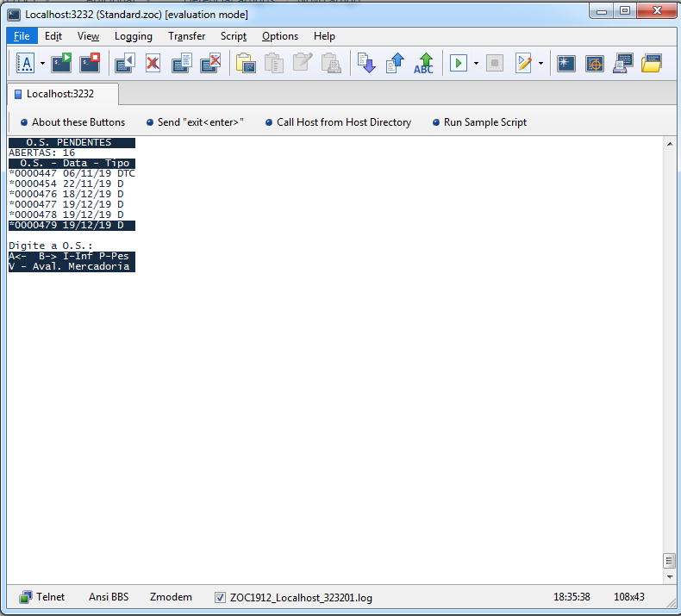Click the grayed clipboard with pencil icon

[303, 64]
